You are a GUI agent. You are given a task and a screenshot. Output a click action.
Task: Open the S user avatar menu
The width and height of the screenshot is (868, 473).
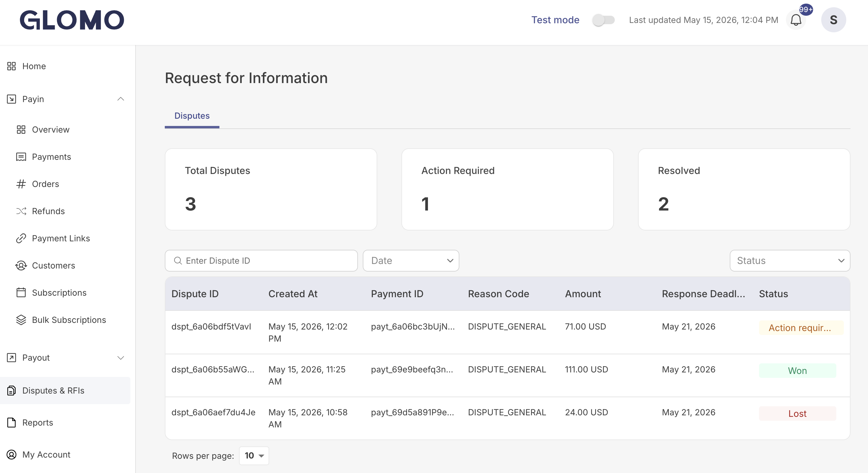pos(833,20)
